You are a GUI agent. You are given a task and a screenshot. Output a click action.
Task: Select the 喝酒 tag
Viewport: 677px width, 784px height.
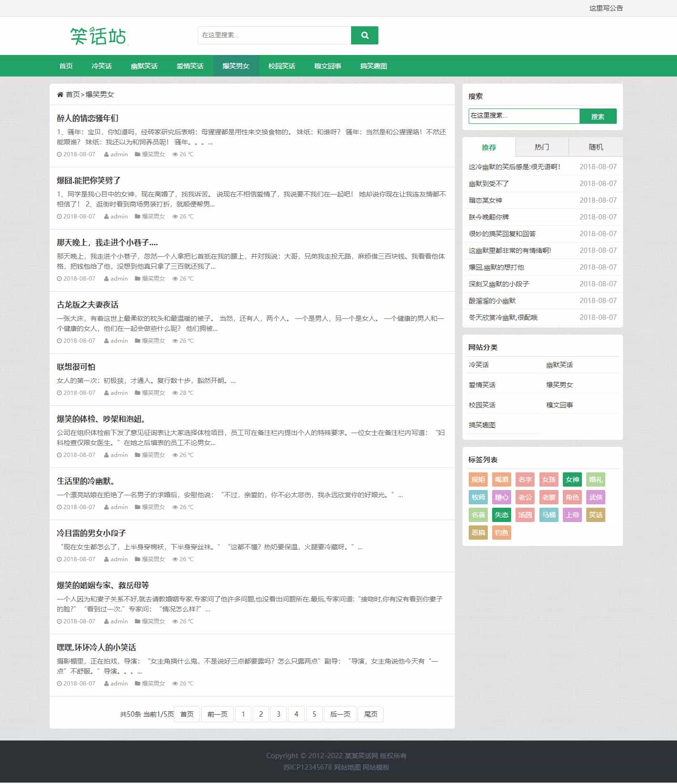502,479
